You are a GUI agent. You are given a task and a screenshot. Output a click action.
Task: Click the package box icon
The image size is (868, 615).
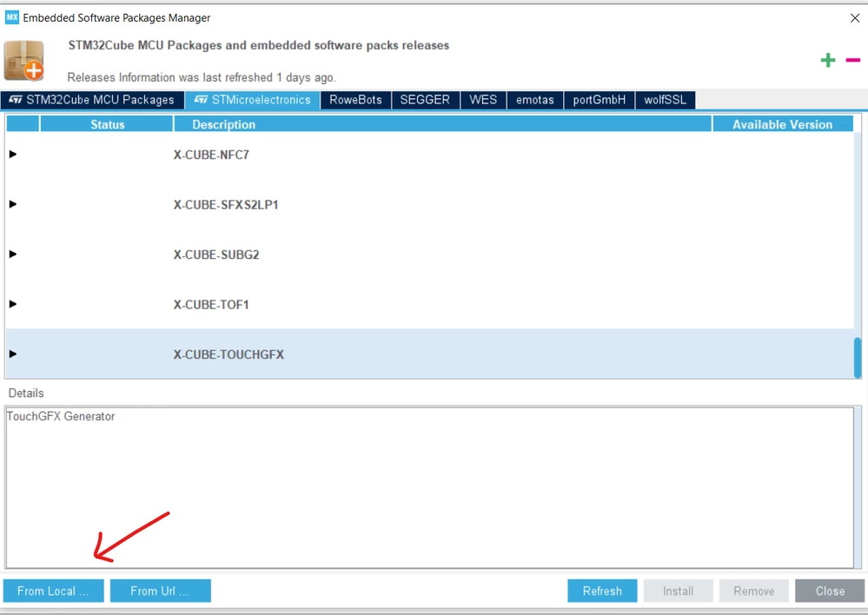click(23, 60)
